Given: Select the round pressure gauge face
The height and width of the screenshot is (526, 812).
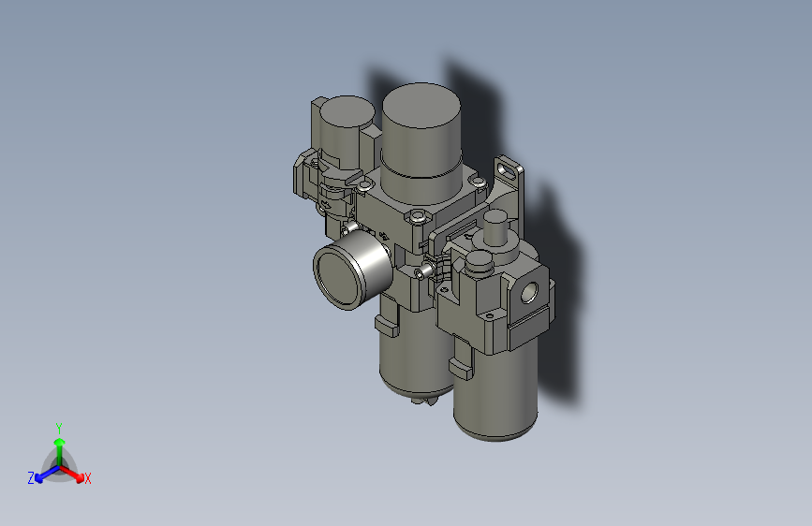Looking at the screenshot, I should pyautogui.click(x=337, y=277).
